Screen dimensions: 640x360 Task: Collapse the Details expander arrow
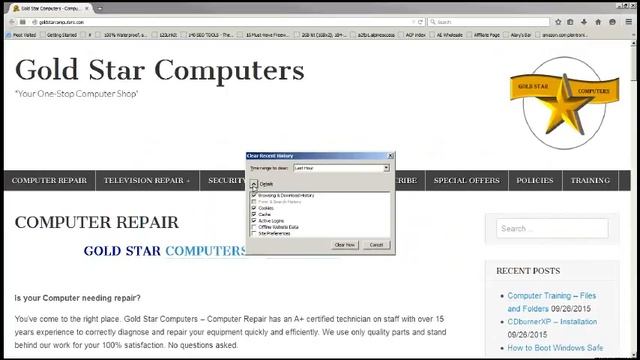pos(254,184)
